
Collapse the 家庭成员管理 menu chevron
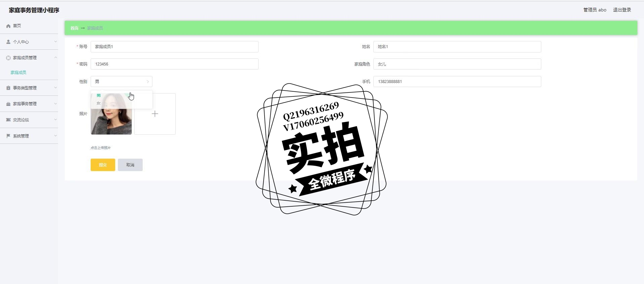tap(55, 57)
